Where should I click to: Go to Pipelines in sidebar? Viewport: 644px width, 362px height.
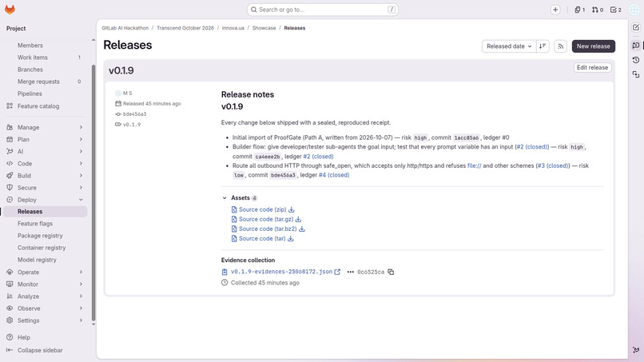pyautogui.click(x=46, y=93)
